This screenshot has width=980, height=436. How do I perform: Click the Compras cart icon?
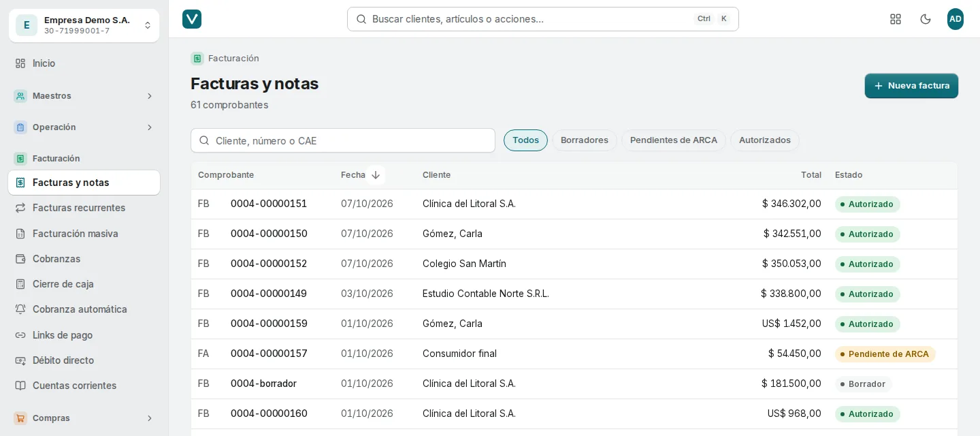[x=20, y=418]
